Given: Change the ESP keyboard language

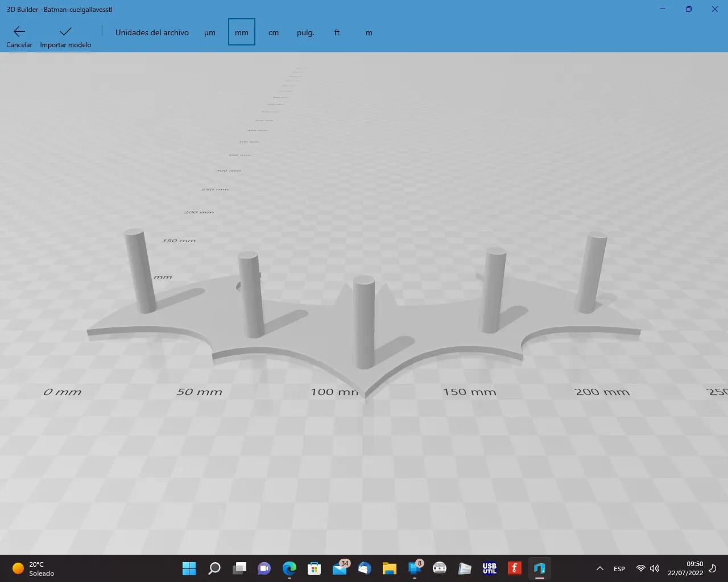Looking at the screenshot, I should point(619,568).
